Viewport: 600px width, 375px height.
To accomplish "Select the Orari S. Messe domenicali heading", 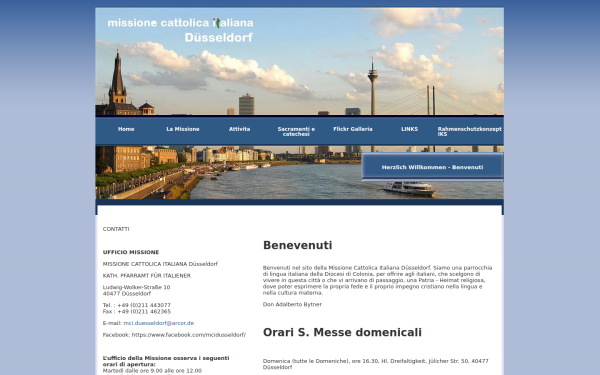I will pyautogui.click(x=342, y=333).
